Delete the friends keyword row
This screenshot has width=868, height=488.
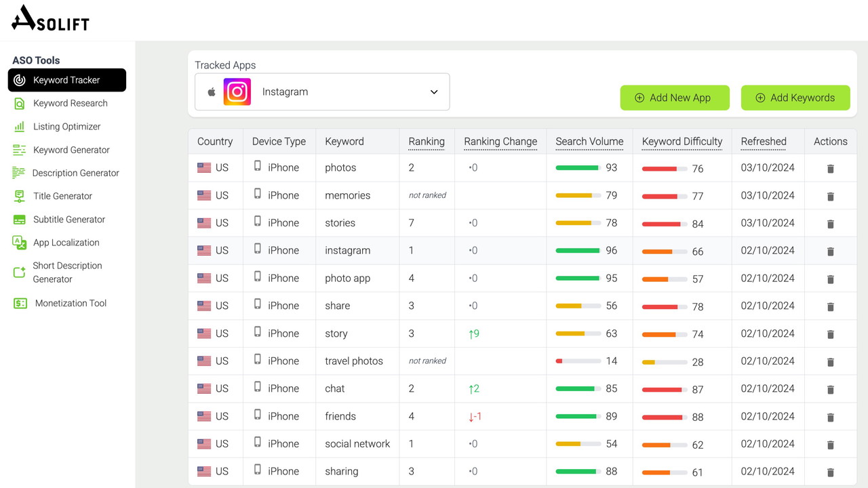click(831, 418)
